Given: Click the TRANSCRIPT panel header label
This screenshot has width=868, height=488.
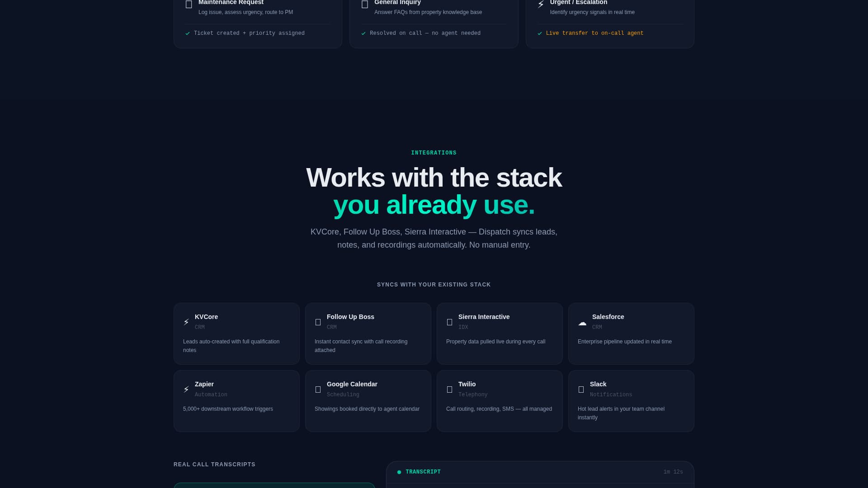Looking at the screenshot, I should tap(423, 472).
